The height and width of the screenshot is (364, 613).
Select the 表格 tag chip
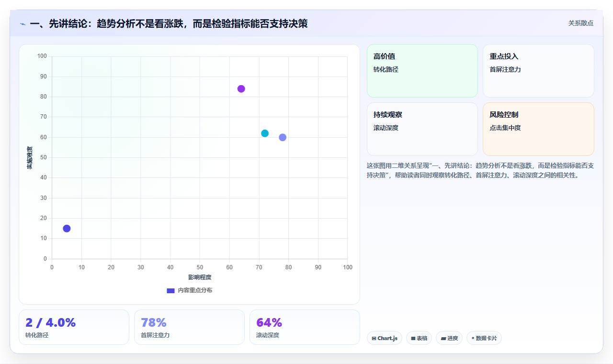pos(419,338)
